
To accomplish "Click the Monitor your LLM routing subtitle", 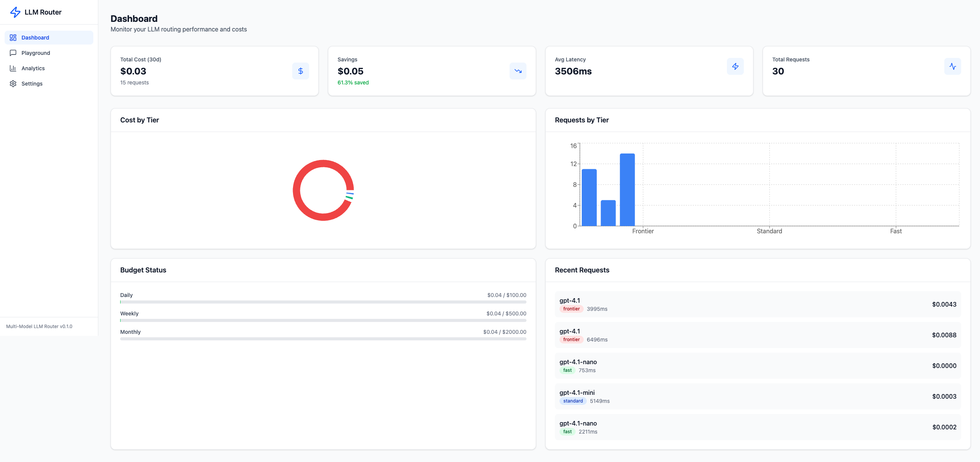I will (x=179, y=30).
